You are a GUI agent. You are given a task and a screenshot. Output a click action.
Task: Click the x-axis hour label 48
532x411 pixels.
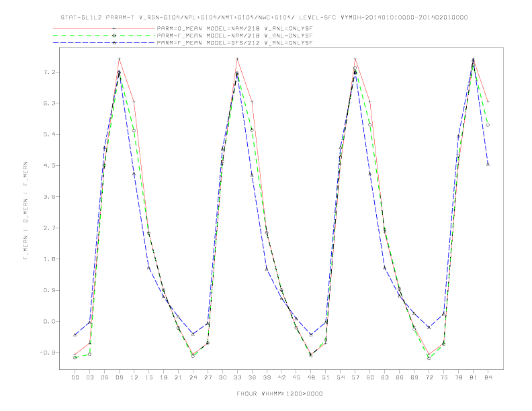311,377
